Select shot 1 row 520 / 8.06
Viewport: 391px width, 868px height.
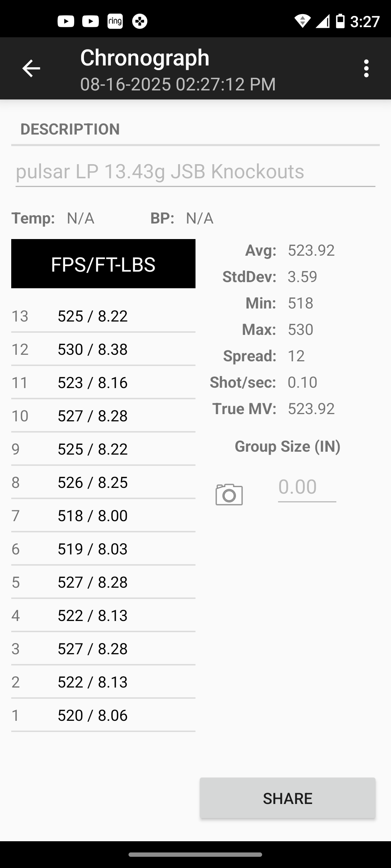[103, 715]
